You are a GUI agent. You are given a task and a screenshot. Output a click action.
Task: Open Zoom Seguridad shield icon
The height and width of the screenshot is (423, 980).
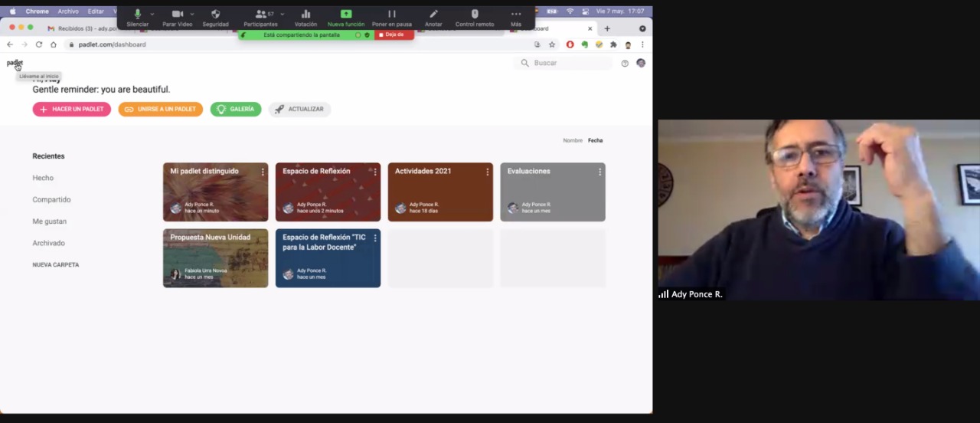pos(216,14)
